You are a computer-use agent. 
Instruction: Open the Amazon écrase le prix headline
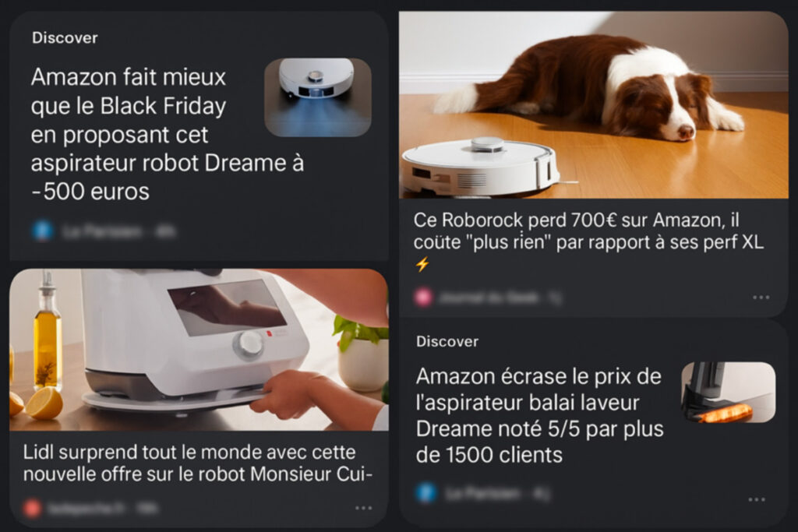click(x=539, y=415)
